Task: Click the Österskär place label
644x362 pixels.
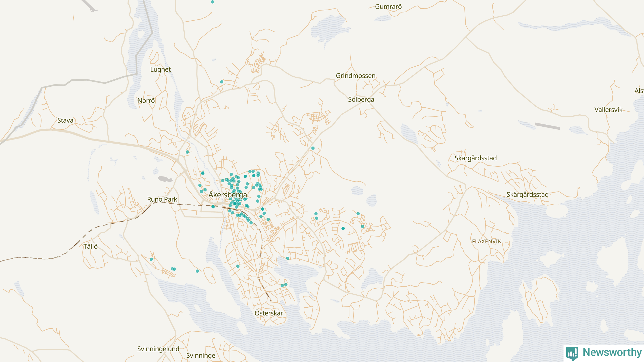Action: (269, 313)
